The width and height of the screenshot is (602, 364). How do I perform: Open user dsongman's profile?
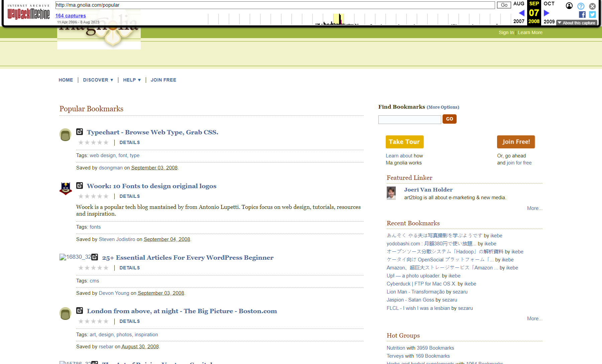click(111, 168)
